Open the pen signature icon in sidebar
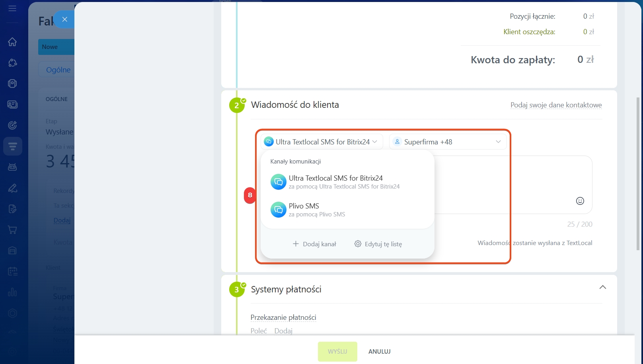This screenshot has height=364, width=643. click(12, 188)
